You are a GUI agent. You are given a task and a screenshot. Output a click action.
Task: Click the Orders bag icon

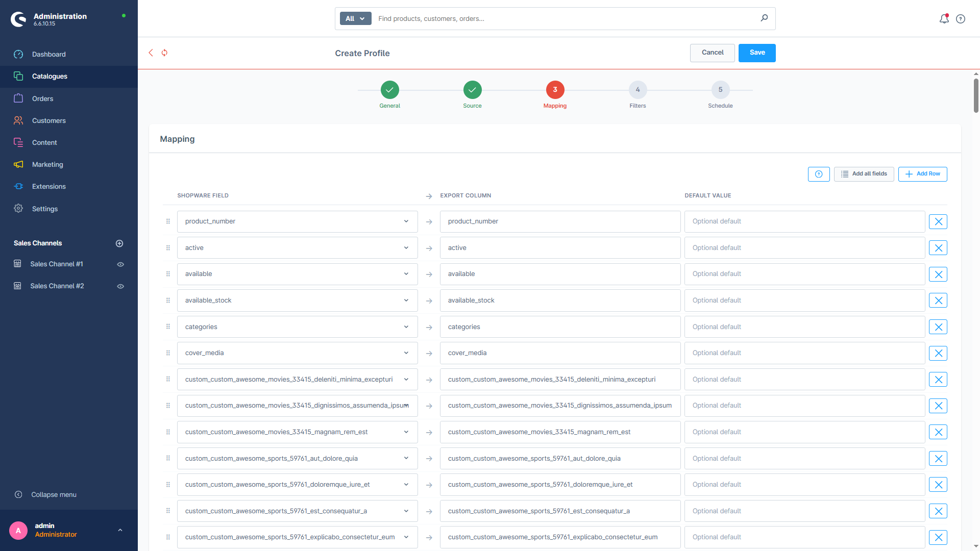pyautogui.click(x=18, y=98)
